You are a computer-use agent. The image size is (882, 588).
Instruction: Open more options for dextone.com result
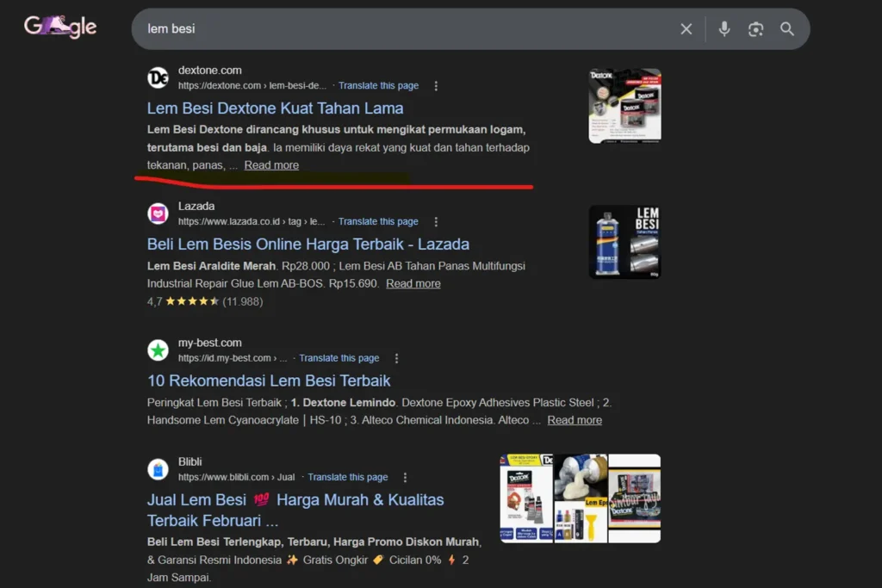point(436,86)
